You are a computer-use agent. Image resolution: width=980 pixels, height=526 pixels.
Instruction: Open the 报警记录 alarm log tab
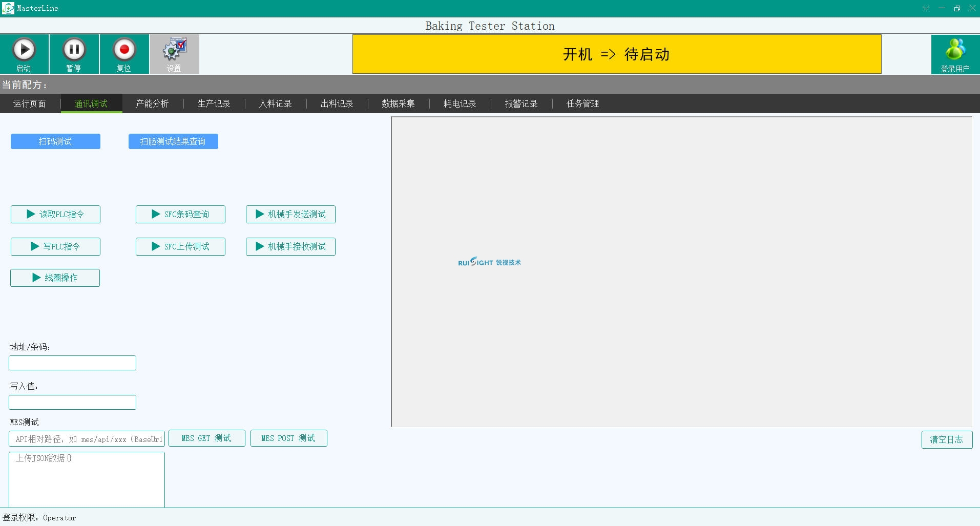coord(522,103)
